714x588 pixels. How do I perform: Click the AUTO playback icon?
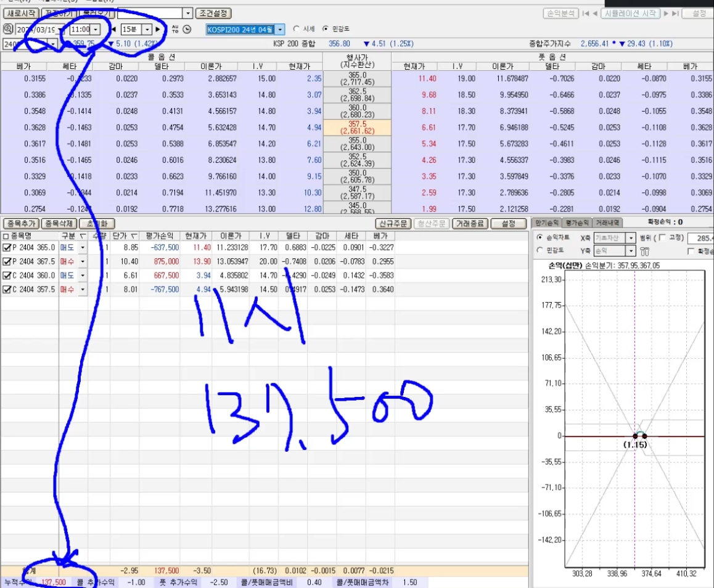click(175, 29)
